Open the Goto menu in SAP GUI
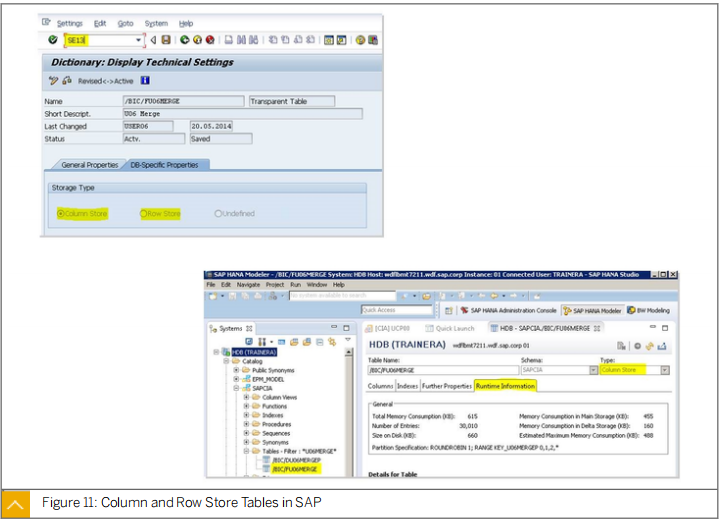The width and height of the screenshot is (719, 521). coord(125,23)
